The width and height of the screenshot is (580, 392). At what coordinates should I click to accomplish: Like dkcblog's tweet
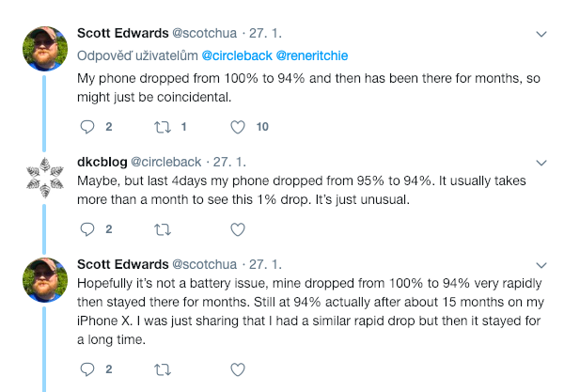[x=238, y=229]
